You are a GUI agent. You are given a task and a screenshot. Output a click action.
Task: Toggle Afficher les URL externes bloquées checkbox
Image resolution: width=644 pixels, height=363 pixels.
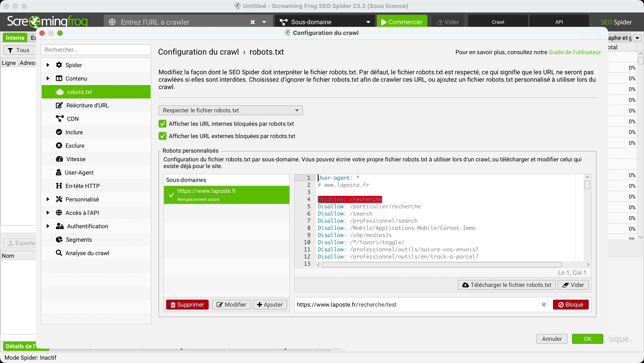coord(163,136)
